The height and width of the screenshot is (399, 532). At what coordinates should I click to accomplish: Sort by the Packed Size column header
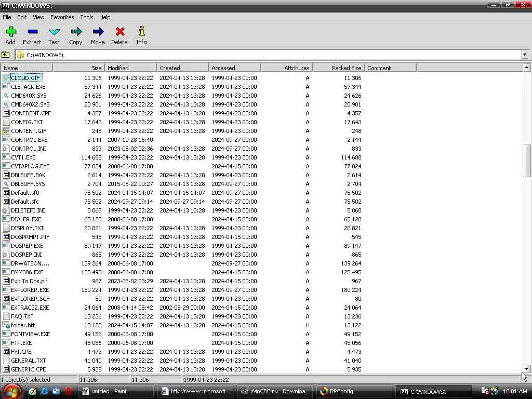coord(338,68)
